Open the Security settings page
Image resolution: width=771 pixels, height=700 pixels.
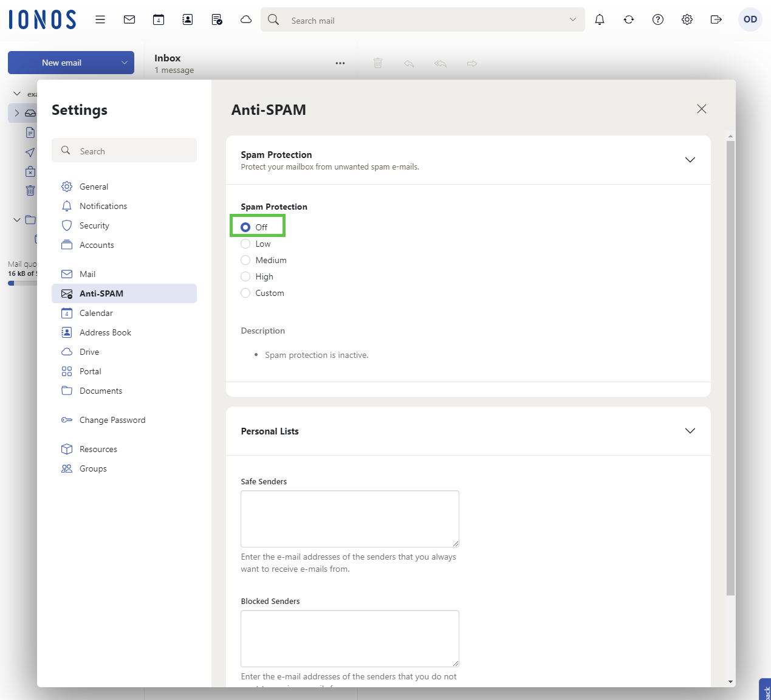tap(94, 225)
